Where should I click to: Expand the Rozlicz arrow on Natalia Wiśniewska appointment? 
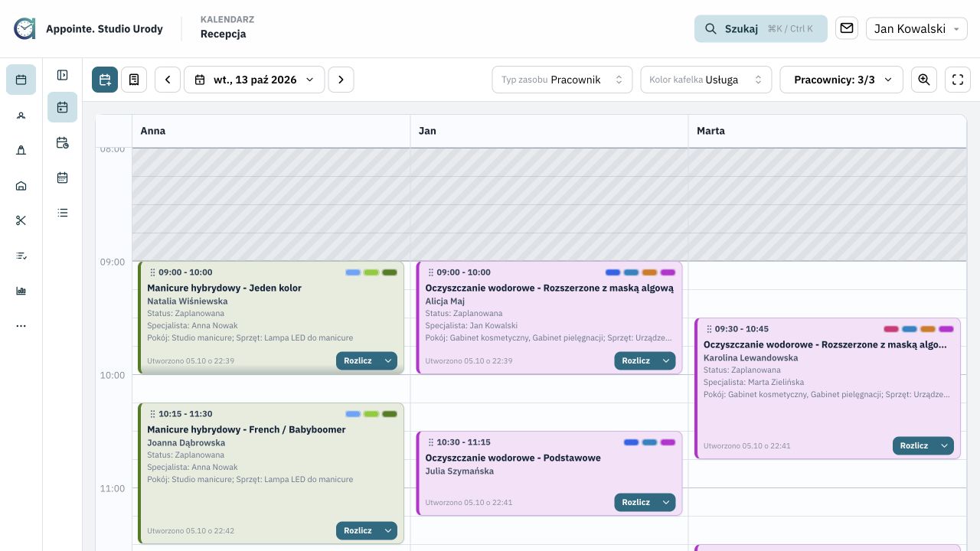[x=388, y=361]
